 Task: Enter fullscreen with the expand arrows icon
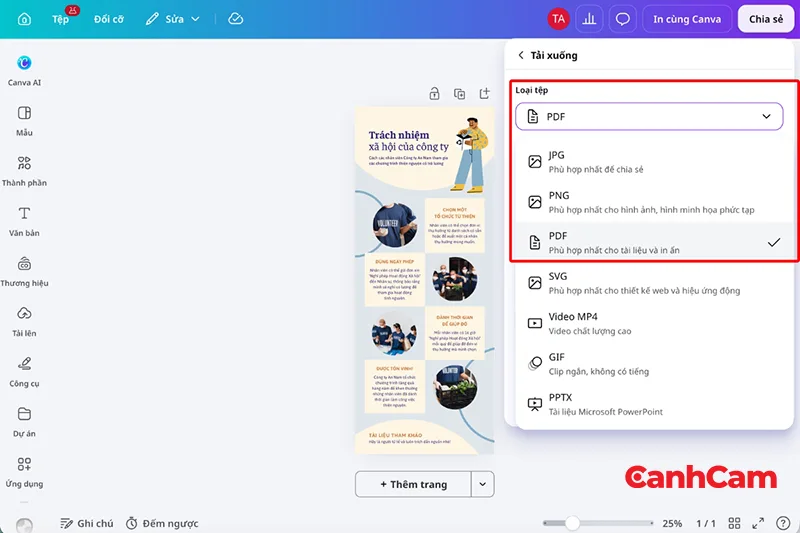tap(758, 523)
